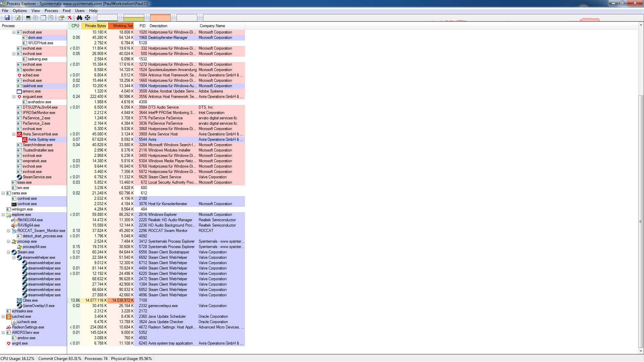Screen dimensions: 644x362
Task: Click the avguard.exe shield icon
Action: point(19,97)
